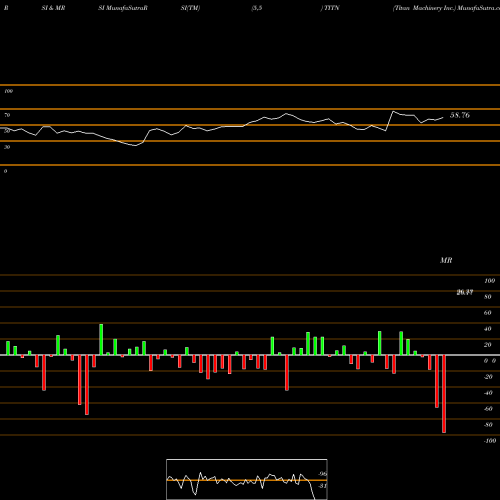Click the MR axis label '80'
This screenshot has height=500, width=500.
[x=488, y=297]
